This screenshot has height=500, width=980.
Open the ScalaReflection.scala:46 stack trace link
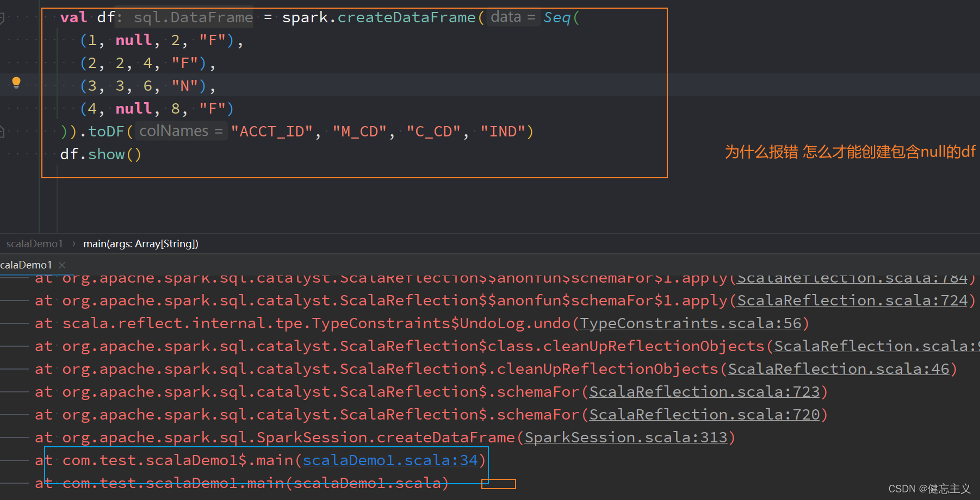pyautogui.click(x=838, y=368)
